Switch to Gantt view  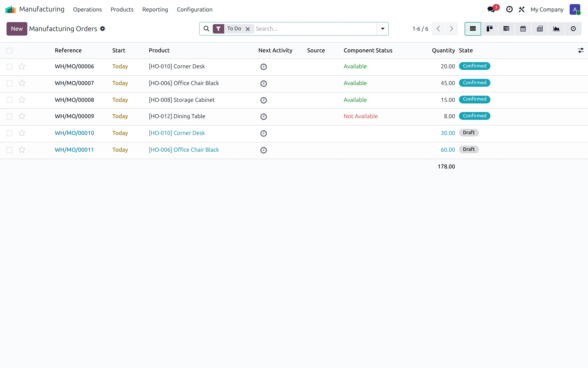[x=506, y=29]
